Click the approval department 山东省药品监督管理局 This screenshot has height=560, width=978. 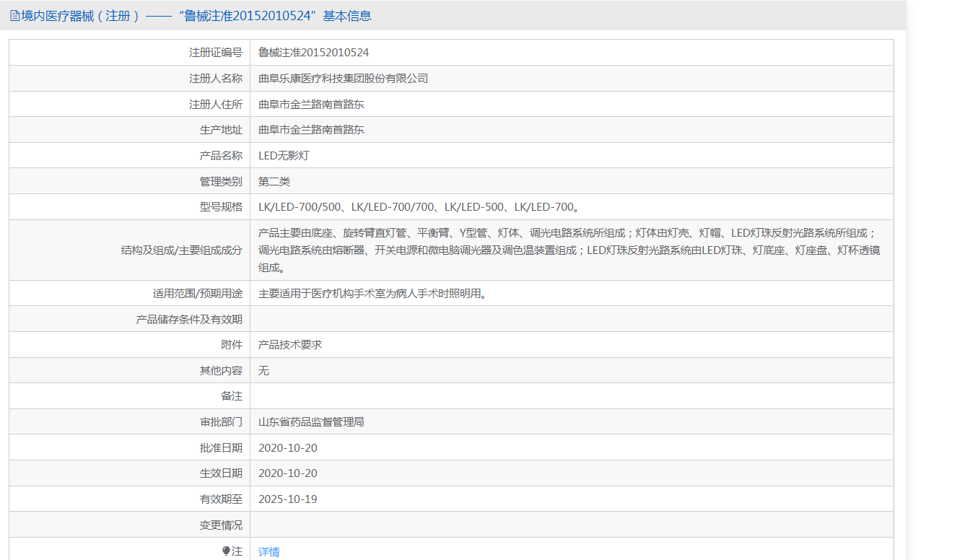pyautogui.click(x=312, y=421)
